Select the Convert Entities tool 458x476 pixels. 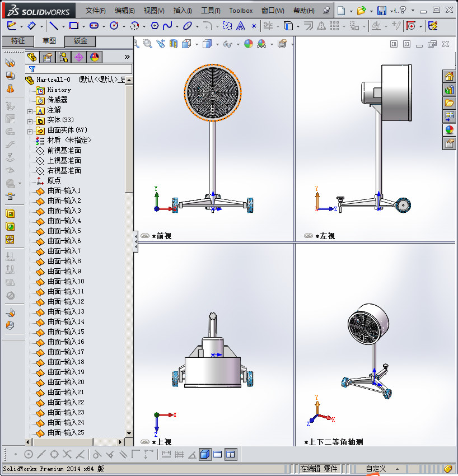tap(288, 26)
